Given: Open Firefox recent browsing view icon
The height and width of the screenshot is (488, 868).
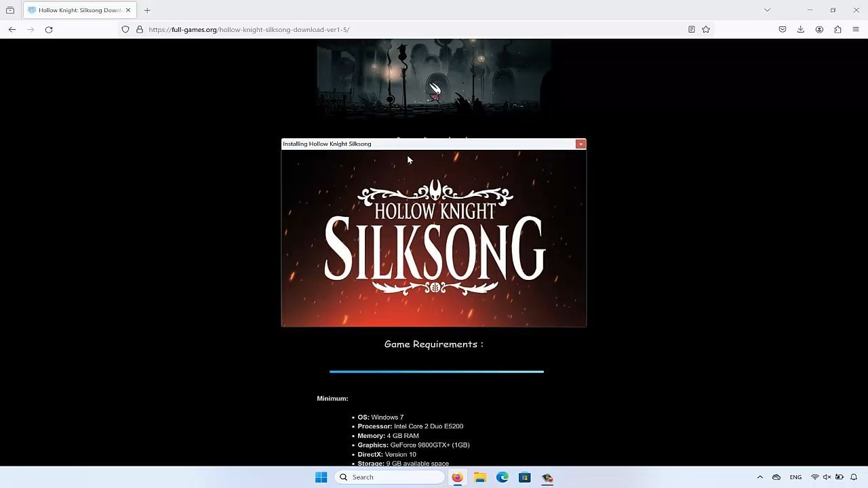Looking at the screenshot, I should [10, 10].
